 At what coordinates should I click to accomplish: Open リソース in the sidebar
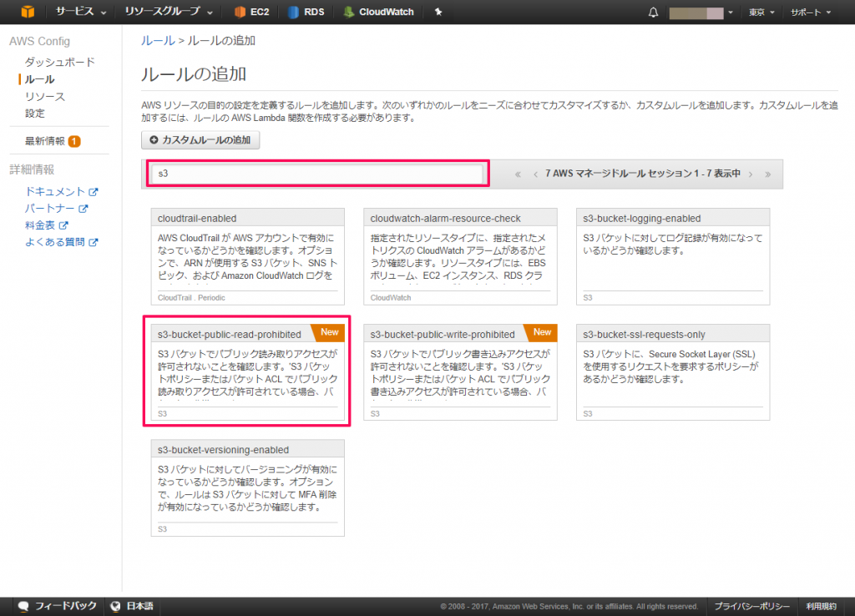pyautogui.click(x=45, y=97)
